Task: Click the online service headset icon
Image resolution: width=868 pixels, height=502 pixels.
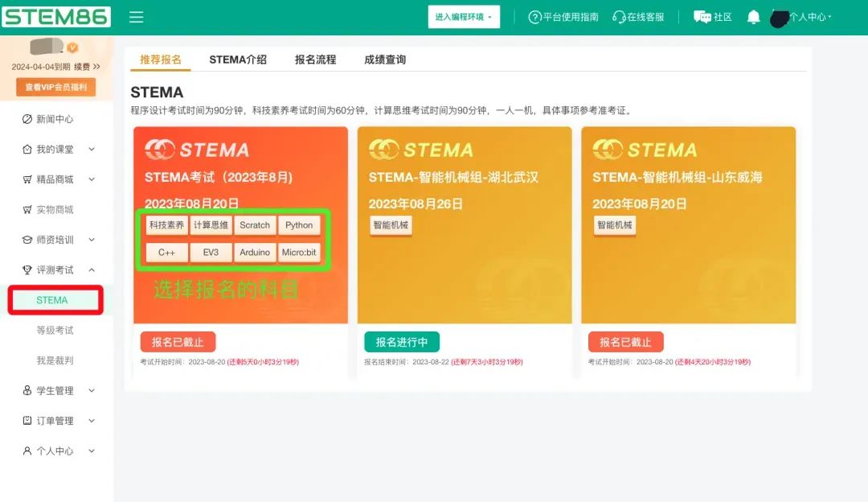Action: [x=618, y=17]
